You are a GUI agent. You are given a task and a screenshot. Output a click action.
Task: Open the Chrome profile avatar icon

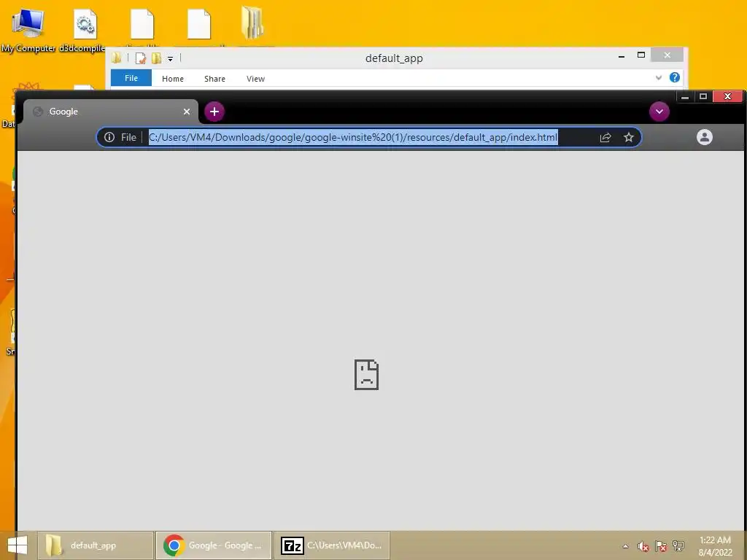[x=705, y=137]
